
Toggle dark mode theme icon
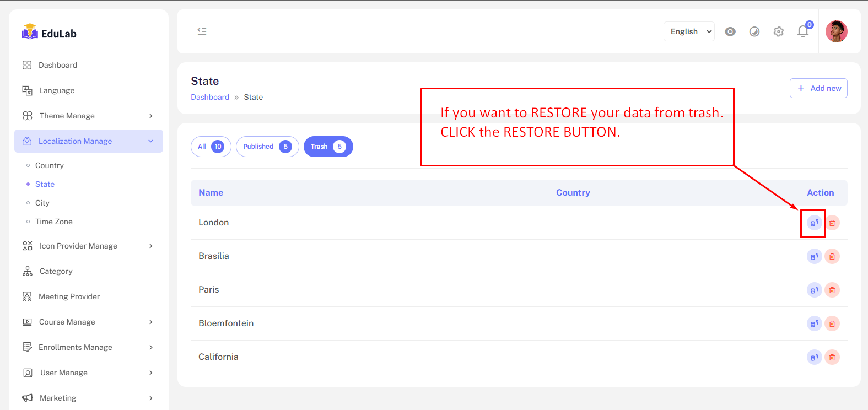point(754,31)
